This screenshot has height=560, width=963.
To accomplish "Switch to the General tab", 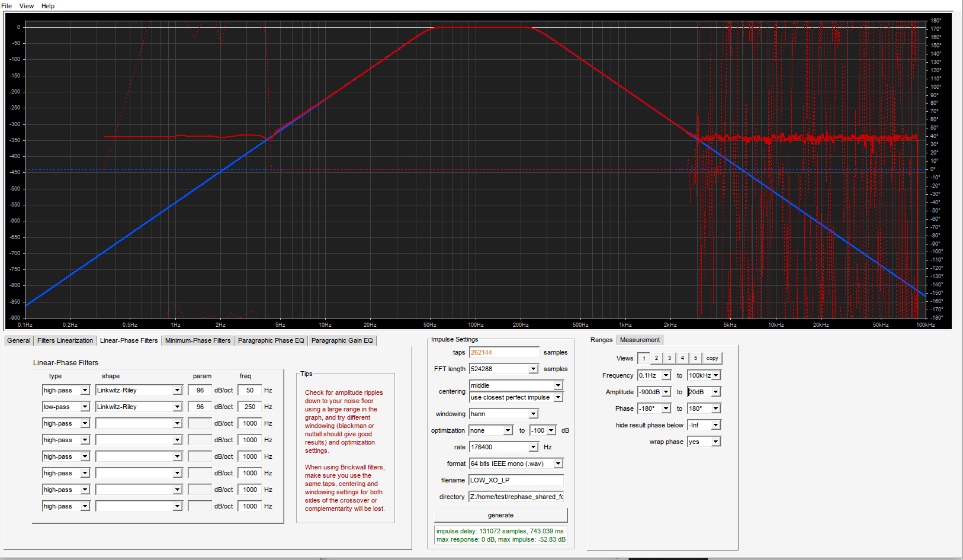I will pos(19,340).
